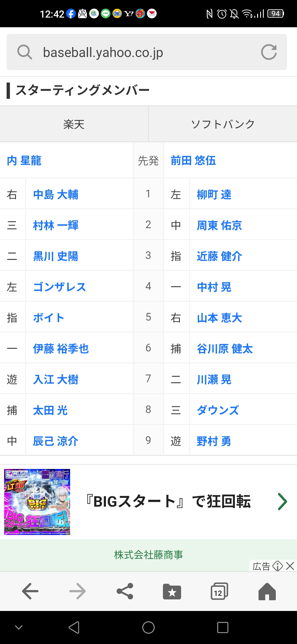
Task: Open player link 近藤 健介
Action: coord(219,256)
